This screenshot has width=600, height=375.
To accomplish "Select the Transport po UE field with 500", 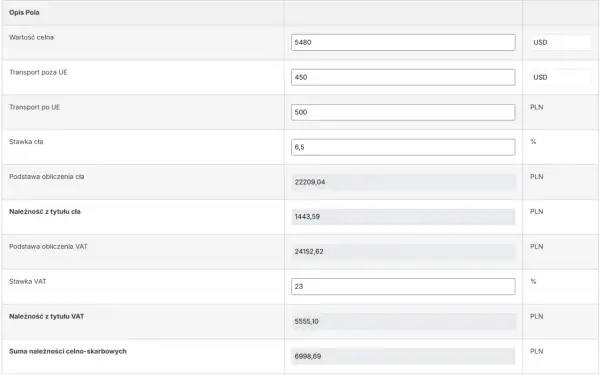I will point(403,112).
